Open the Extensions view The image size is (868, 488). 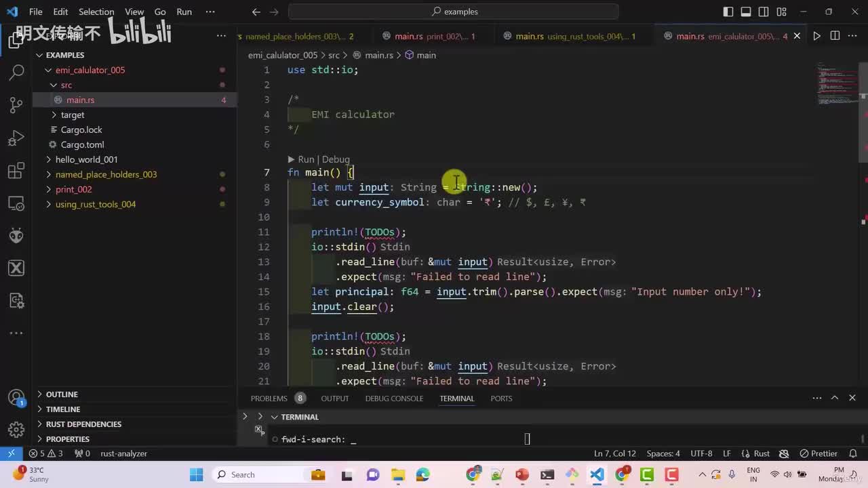coord(16,171)
